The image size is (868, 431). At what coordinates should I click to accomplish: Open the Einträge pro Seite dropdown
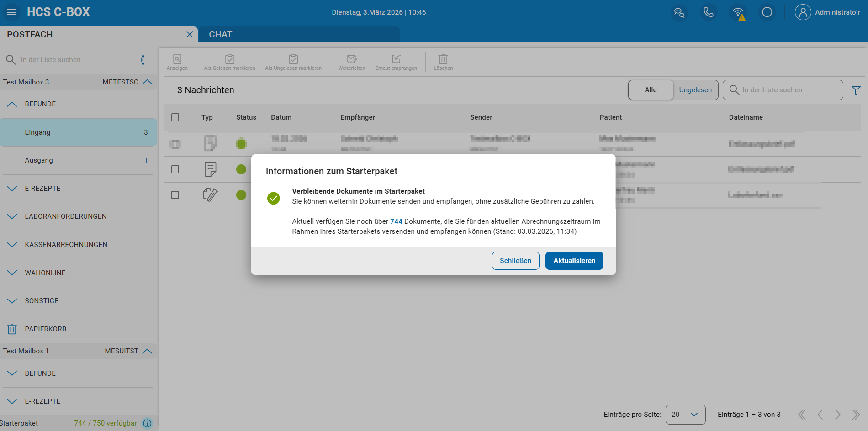pos(685,415)
